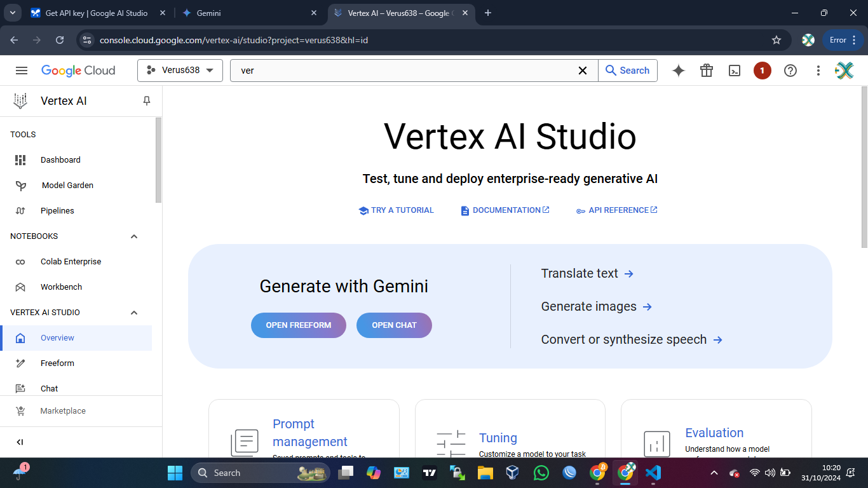Image resolution: width=868 pixels, height=488 pixels.
Task: Click the page vertical scrollbar
Action: coord(864,167)
